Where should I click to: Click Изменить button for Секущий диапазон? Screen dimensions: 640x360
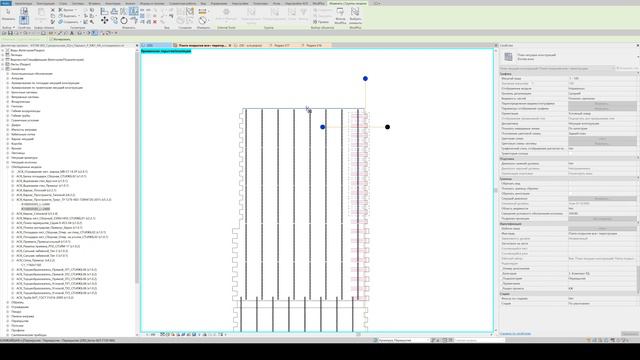point(602,199)
